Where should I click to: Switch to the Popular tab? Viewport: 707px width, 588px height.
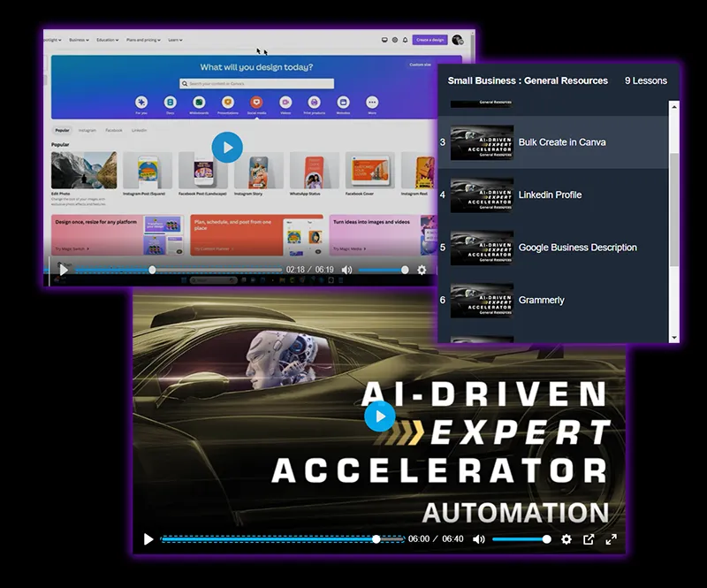pos(62,130)
